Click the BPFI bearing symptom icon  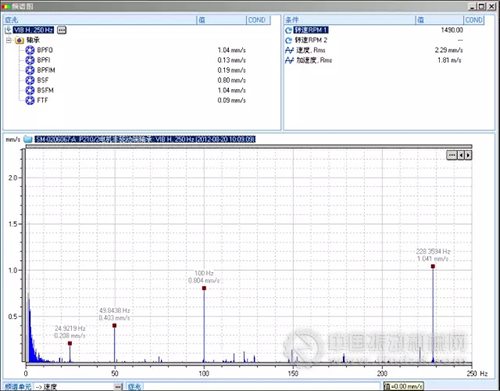[30, 60]
